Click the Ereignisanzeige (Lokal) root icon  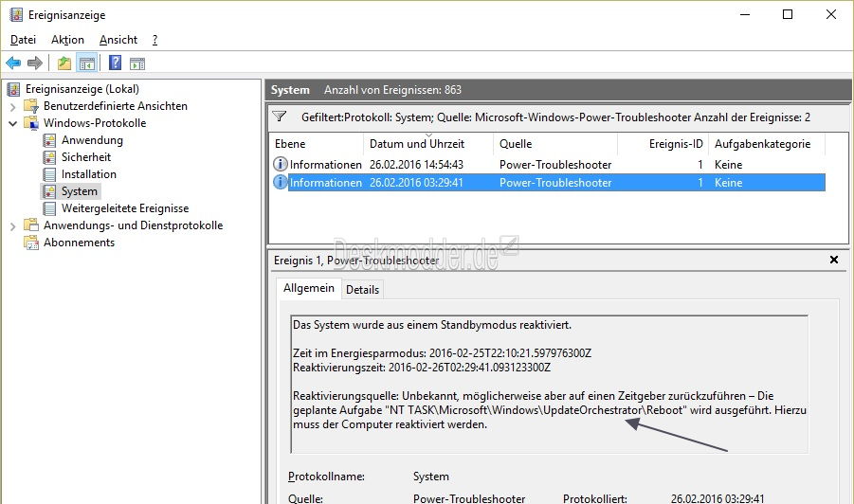coord(14,89)
